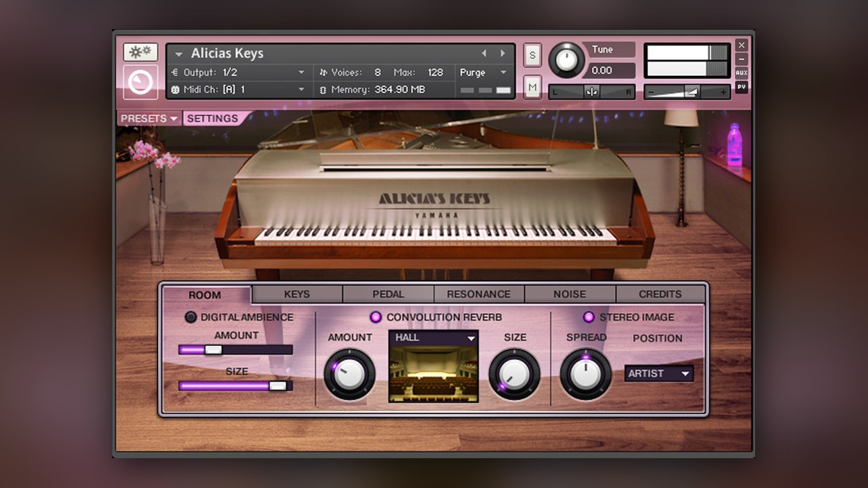868x488 pixels.
Task: Open the Output 1/2 dropdown
Action: tap(301, 73)
